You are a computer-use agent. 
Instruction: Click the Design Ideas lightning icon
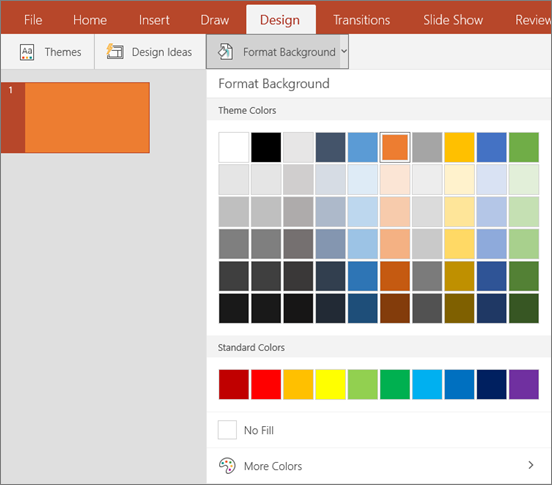[x=115, y=51]
